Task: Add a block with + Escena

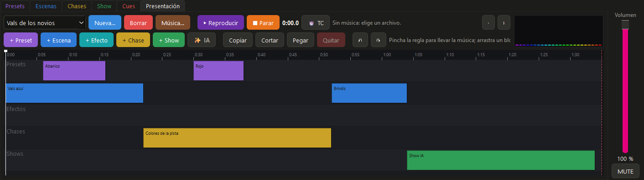Action: tap(58, 40)
